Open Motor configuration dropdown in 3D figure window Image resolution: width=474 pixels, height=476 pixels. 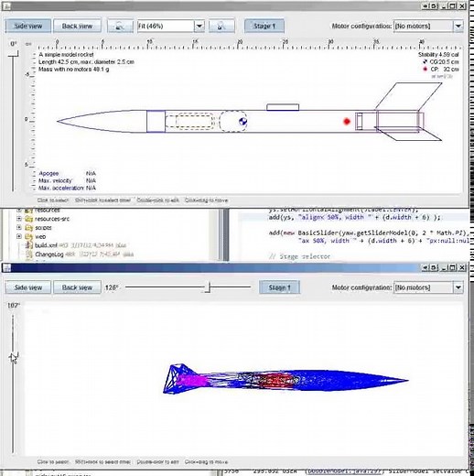tap(458, 287)
